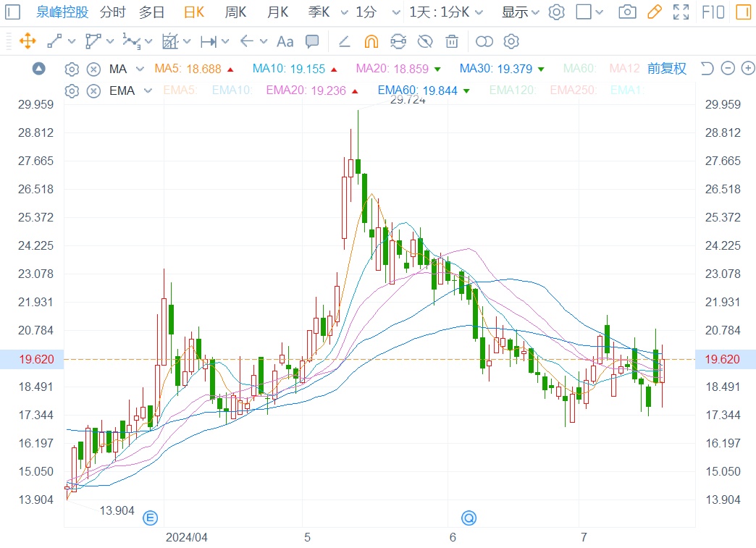Screen dimensions: 756x548
Task: Delete drawings with trash can icon
Action: coord(452,42)
